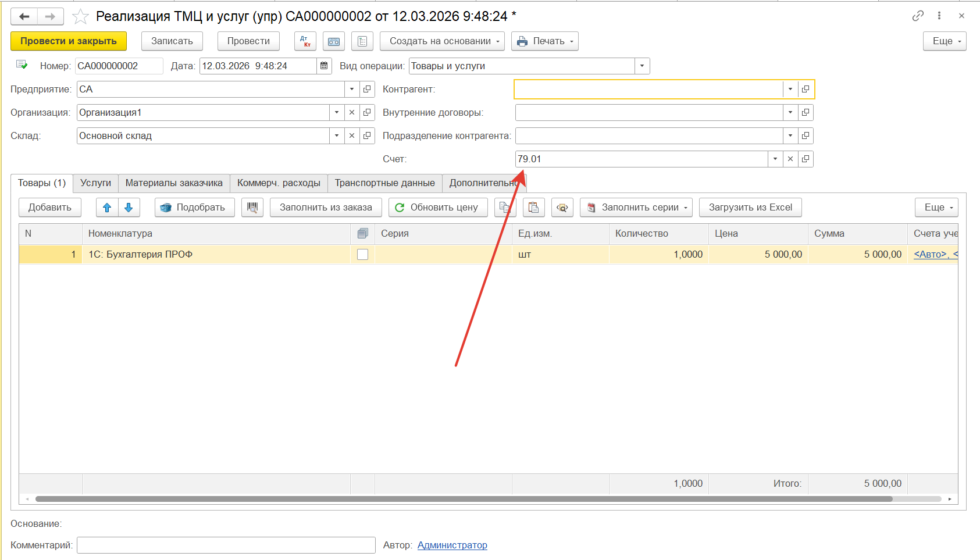Add a row with Добавить

pos(50,208)
